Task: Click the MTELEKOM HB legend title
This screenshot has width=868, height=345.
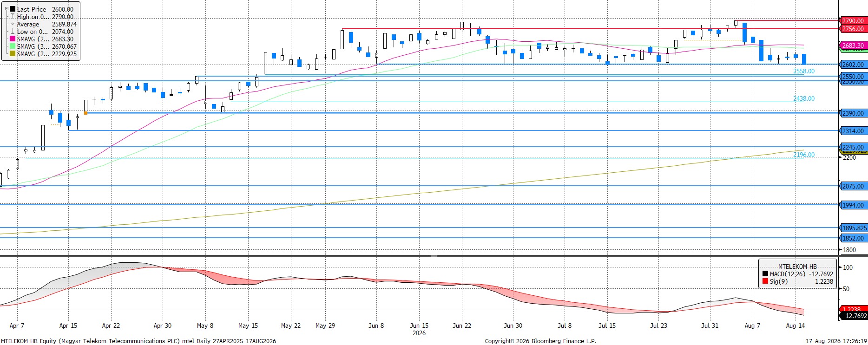Action: pos(797,267)
